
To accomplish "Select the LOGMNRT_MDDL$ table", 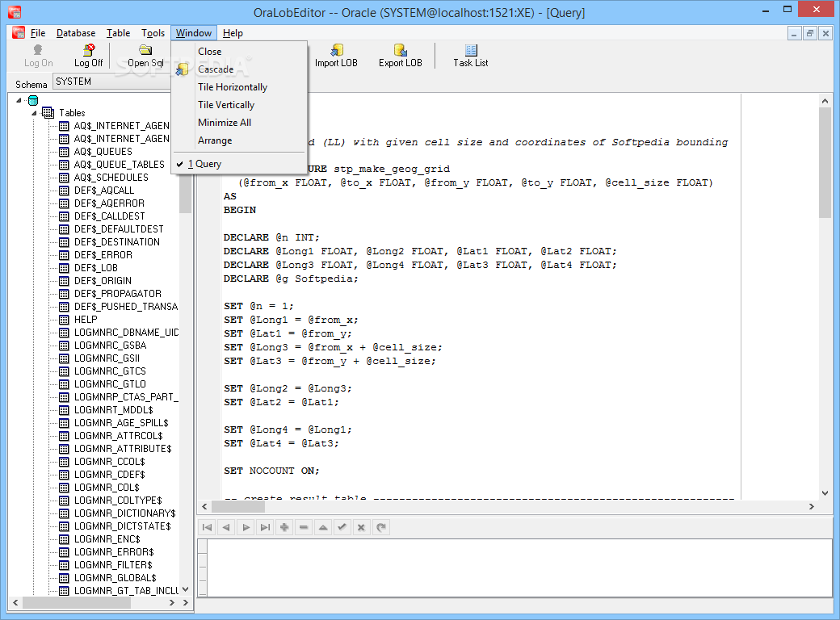I will tap(113, 409).
